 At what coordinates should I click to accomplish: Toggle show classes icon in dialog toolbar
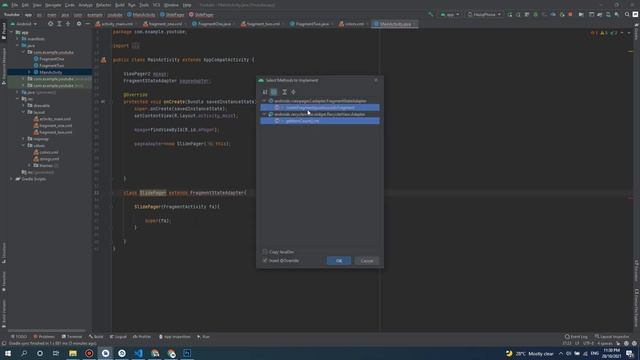(x=274, y=92)
